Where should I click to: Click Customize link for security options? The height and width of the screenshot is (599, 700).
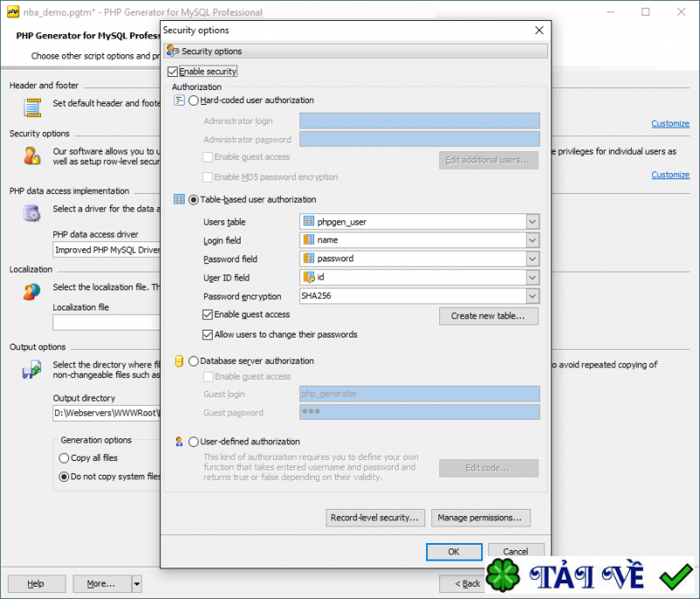pos(670,175)
